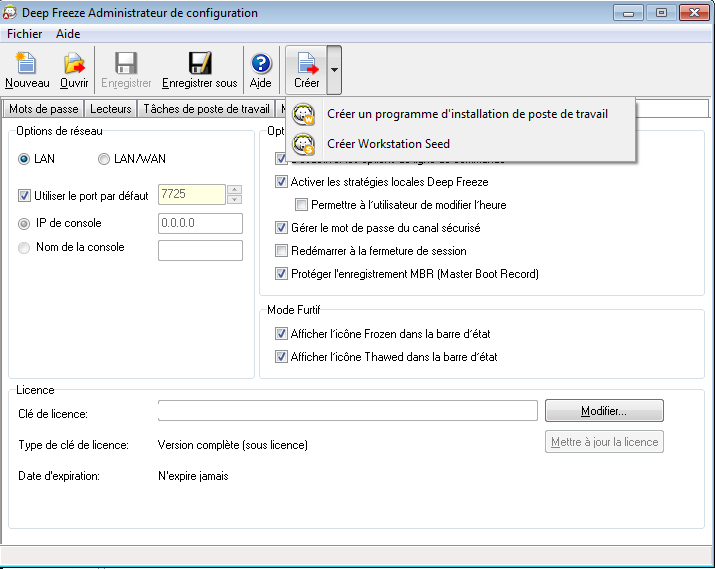Click the Nouveau toolbar icon

(26, 63)
